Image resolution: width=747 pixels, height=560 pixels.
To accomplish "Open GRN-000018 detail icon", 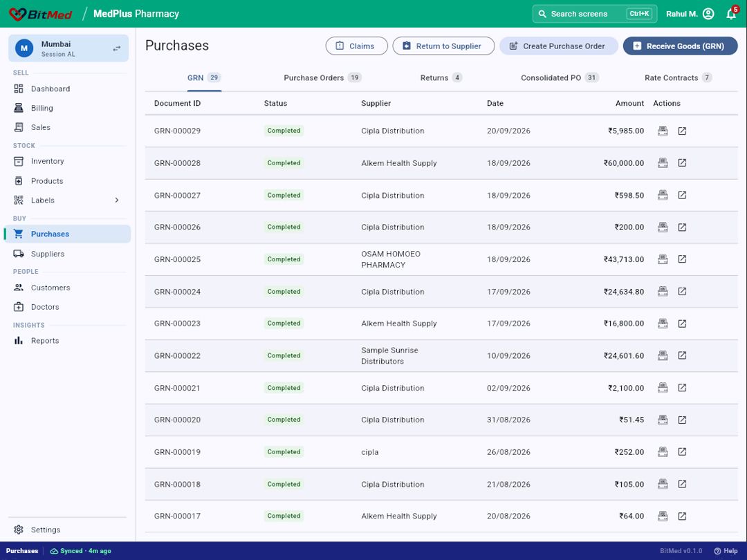I will pos(682,484).
